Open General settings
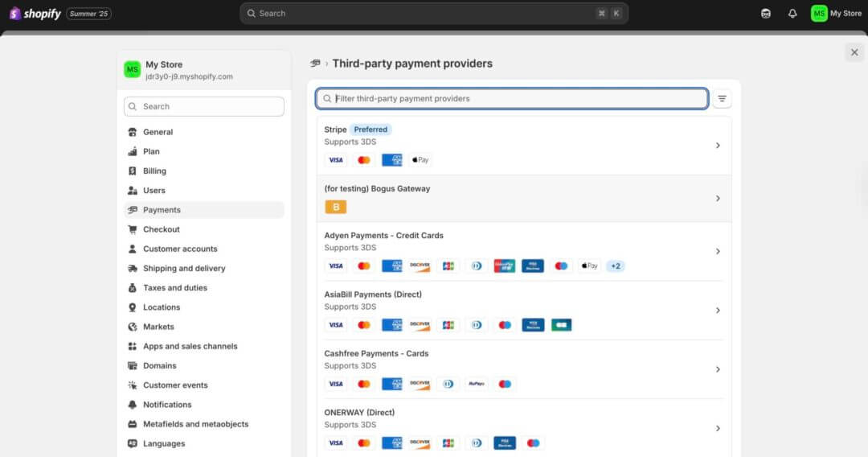The image size is (868, 457). [x=204, y=132]
